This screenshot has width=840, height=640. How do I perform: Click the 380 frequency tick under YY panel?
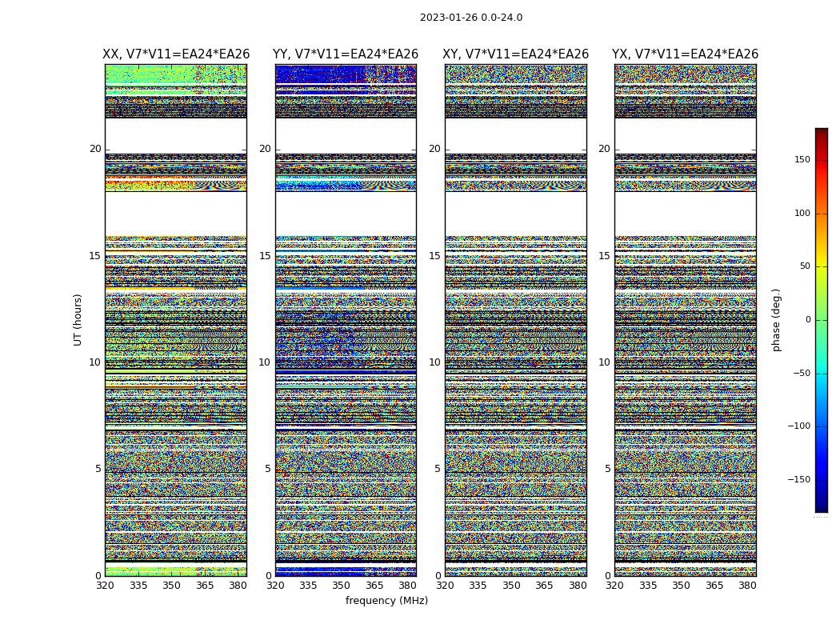408,586
